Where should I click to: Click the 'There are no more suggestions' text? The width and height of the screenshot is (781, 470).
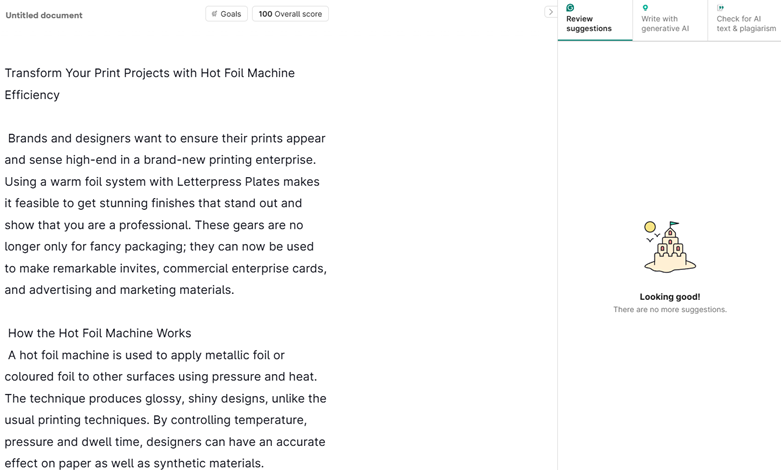[x=669, y=310]
